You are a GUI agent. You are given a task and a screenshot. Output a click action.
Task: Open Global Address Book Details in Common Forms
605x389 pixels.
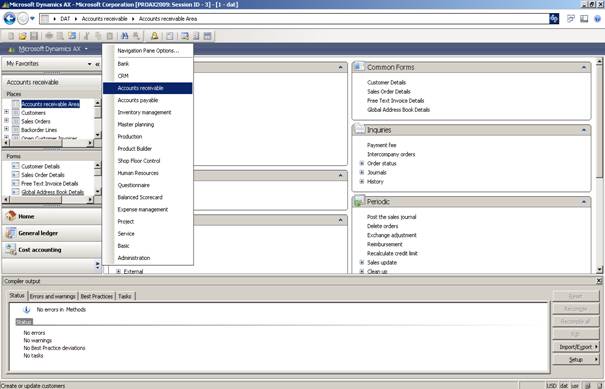[x=398, y=110]
